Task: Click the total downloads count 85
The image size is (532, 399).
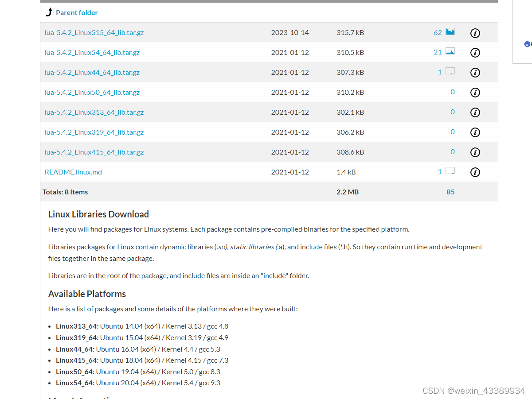Action: 450,192
